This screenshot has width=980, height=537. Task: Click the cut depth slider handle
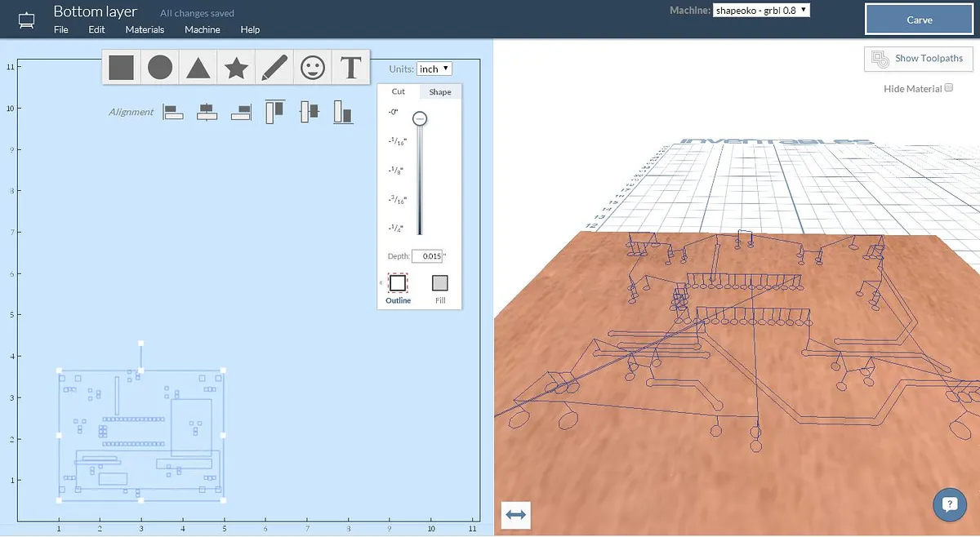[419, 118]
